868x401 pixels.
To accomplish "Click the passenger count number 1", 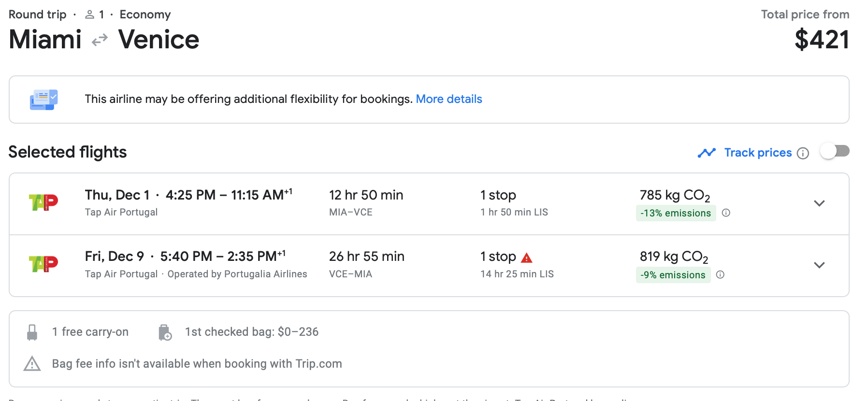I will click(101, 14).
